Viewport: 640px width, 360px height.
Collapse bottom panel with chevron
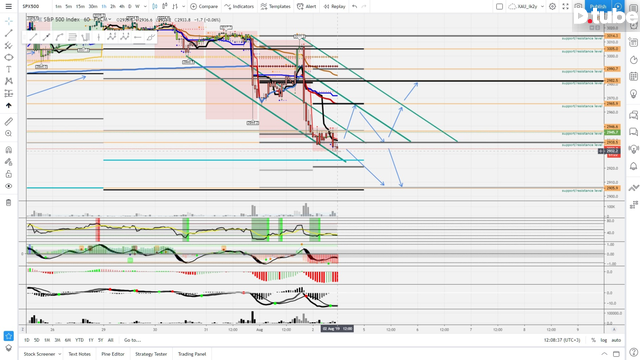604,354
